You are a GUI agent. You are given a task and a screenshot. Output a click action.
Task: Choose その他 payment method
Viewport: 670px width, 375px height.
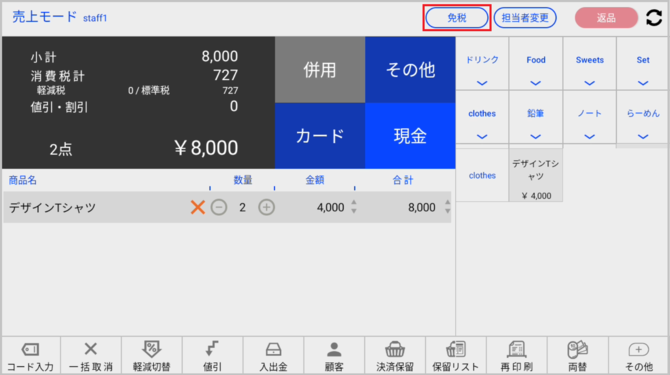tap(410, 70)
